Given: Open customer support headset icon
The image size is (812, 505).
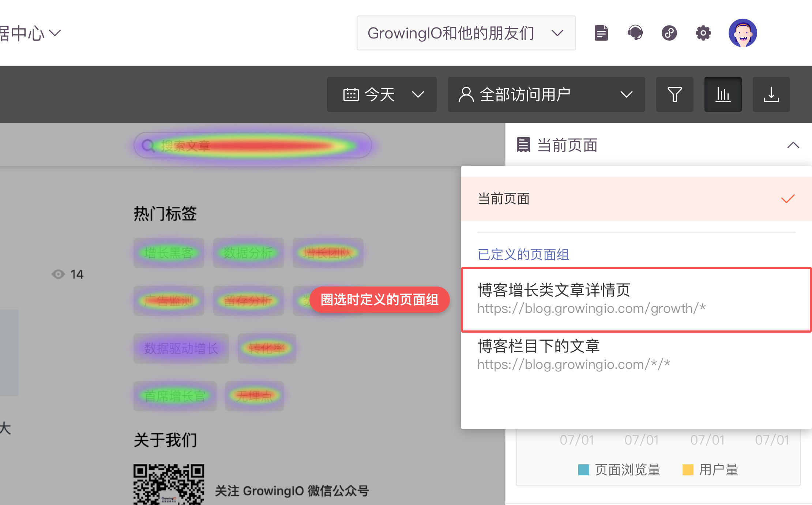Looking at the screenshot, I should pyautogui.click(x=635, y=33).
